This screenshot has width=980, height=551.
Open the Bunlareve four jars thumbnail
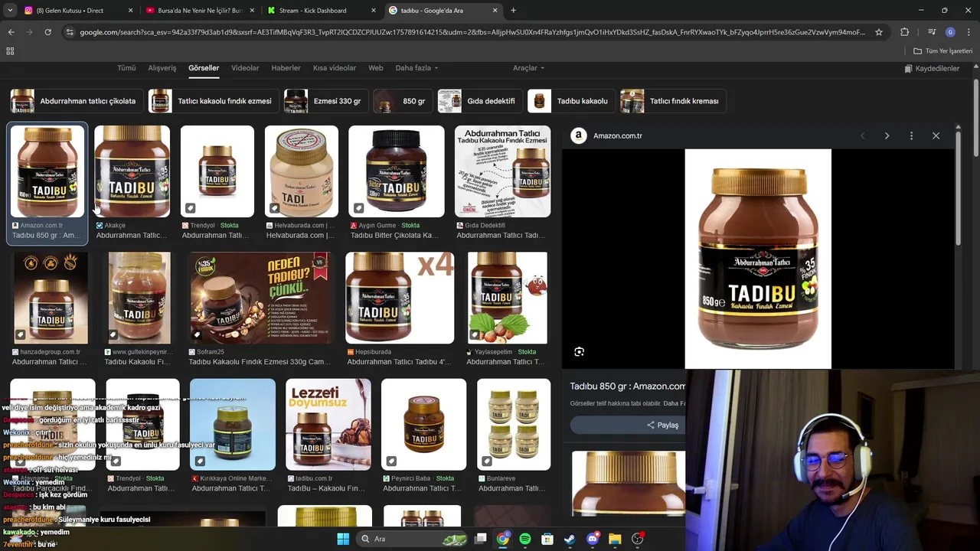514,424
